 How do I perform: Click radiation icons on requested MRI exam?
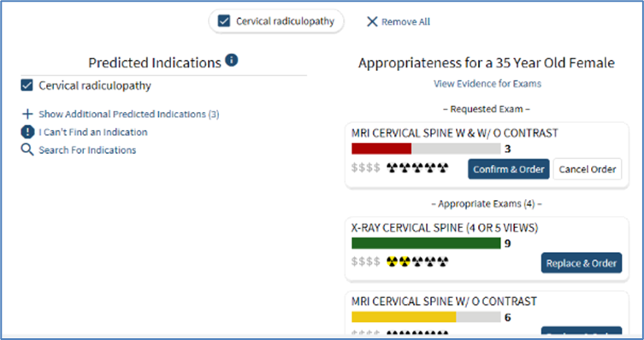[x=417, y=167]
